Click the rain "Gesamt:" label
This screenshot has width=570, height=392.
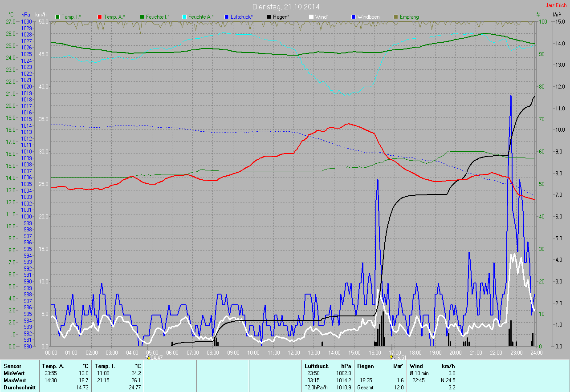click(366, 387)
